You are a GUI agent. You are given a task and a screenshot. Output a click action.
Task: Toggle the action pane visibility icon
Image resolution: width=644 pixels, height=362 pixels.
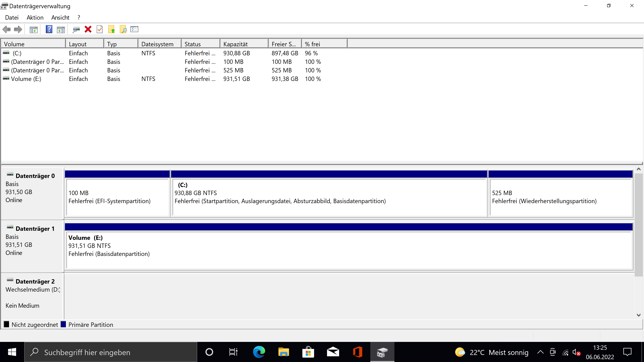point(61,29)
